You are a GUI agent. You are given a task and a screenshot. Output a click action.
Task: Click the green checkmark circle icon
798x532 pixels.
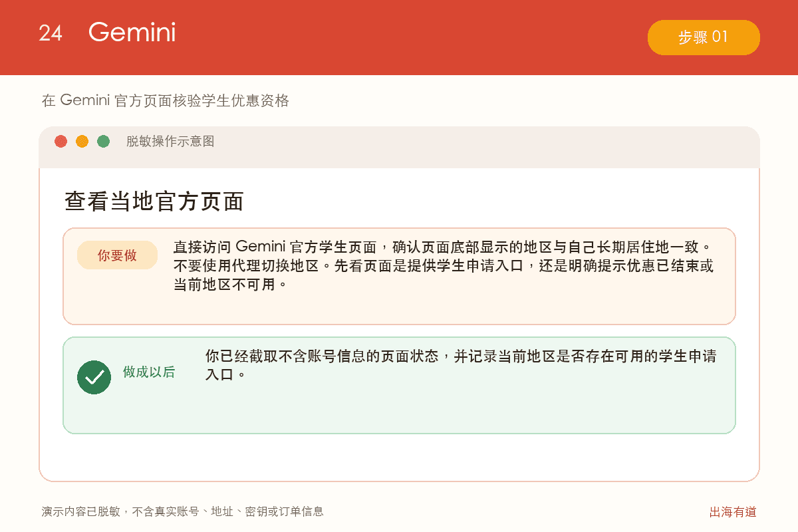tap(94, 378)
